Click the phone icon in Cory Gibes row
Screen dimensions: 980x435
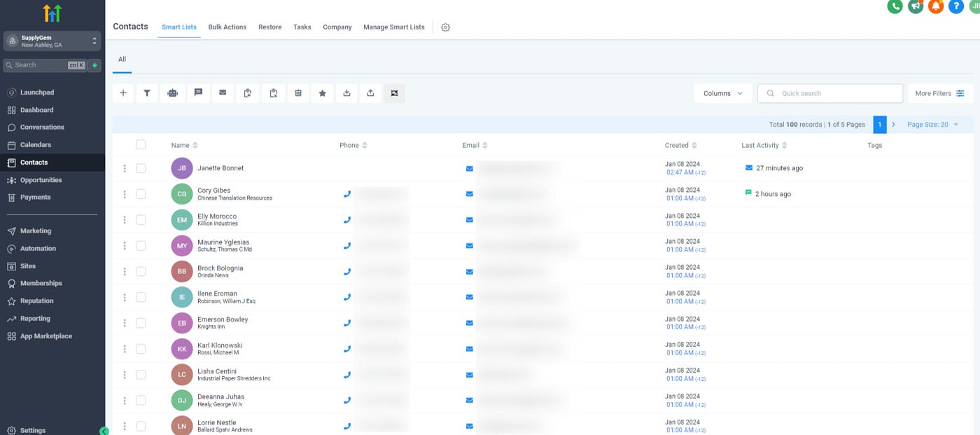coord(347,194)
